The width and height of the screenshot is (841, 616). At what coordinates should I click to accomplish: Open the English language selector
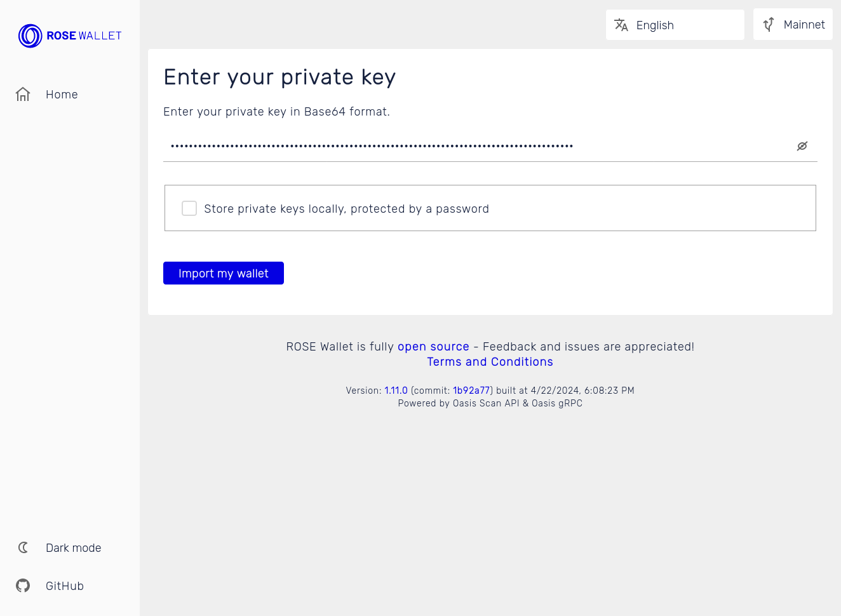(x=675, y=25)
